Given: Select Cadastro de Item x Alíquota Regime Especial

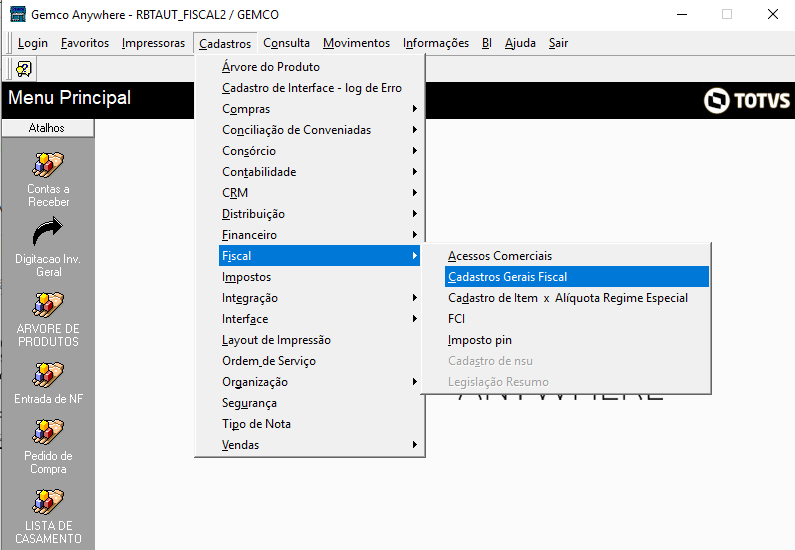Looking at the screenshot, I should tap(577, 298).
